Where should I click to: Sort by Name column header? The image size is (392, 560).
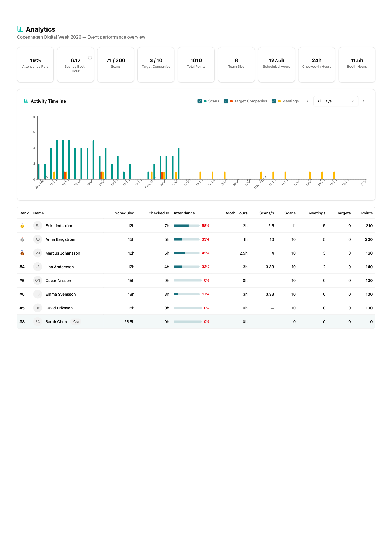tap(38, 213)
